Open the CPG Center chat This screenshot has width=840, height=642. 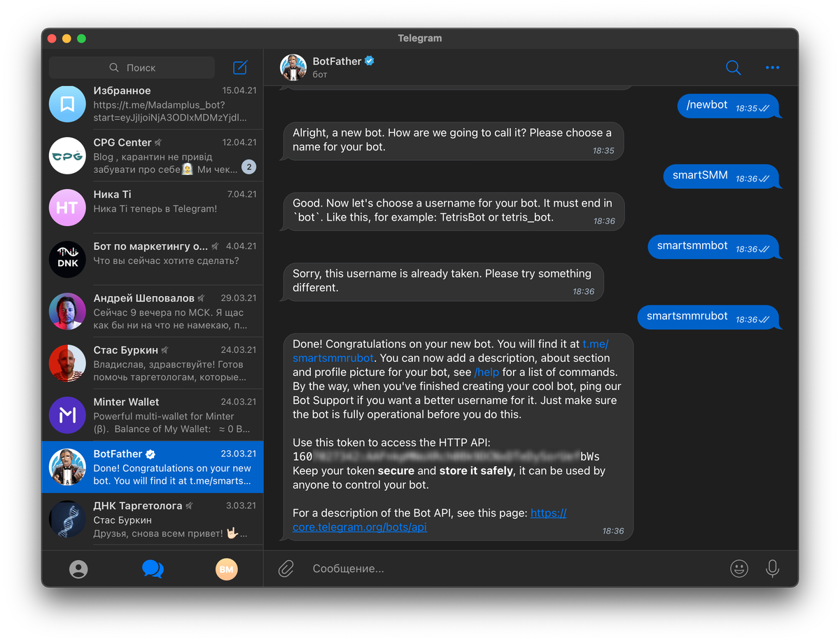click(x=153, y=155)
